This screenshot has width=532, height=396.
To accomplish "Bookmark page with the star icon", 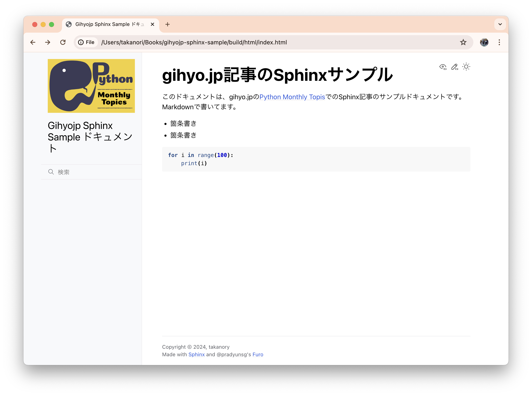I will pyautogui.click(x=463, y=42).
